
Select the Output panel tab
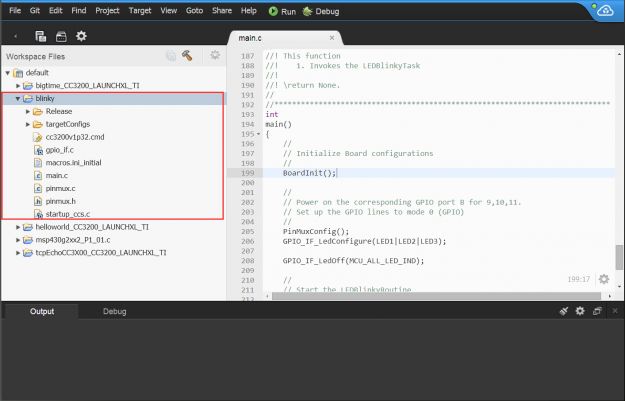(x=42, y=311)
